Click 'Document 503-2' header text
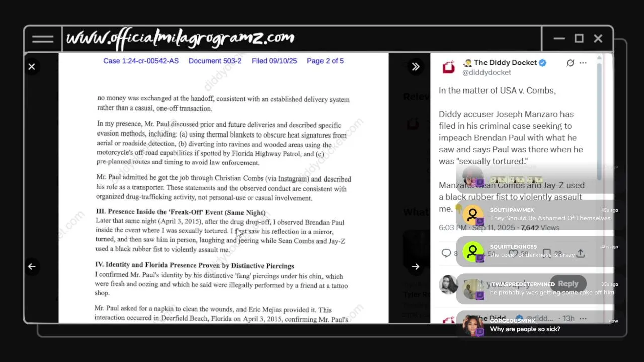 [215, 61]
